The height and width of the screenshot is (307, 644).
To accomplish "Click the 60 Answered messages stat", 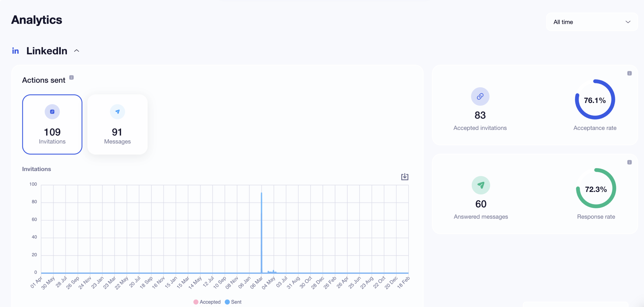I will tap(480, 204).
